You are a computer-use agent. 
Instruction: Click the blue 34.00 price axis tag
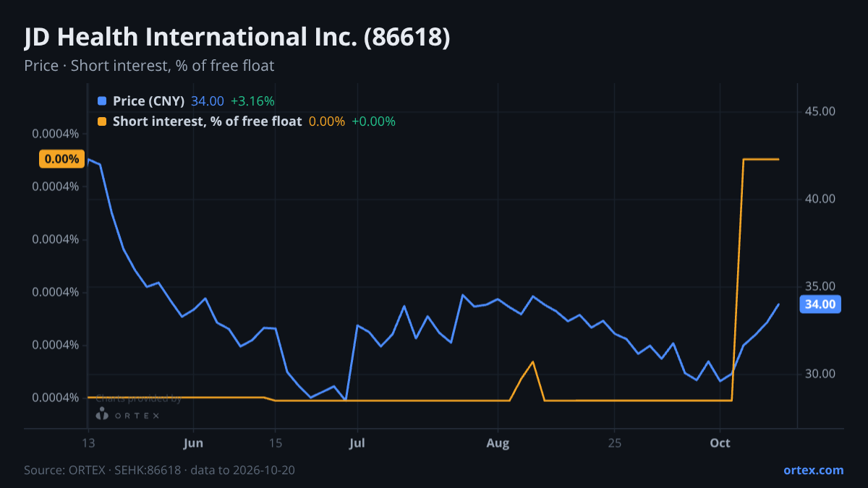tap(820, 304)
